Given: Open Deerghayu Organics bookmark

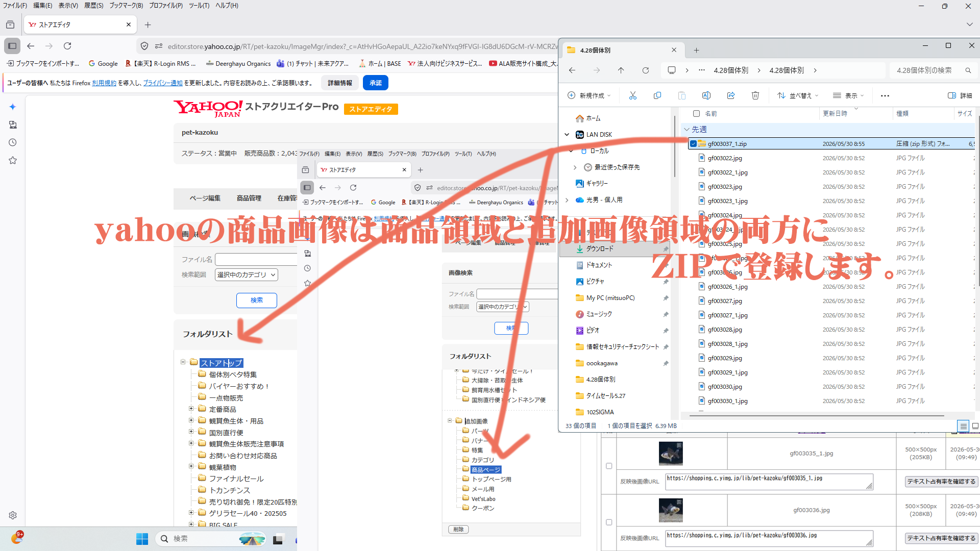Looking at the screenshot, I should click(x=238, y=63).
